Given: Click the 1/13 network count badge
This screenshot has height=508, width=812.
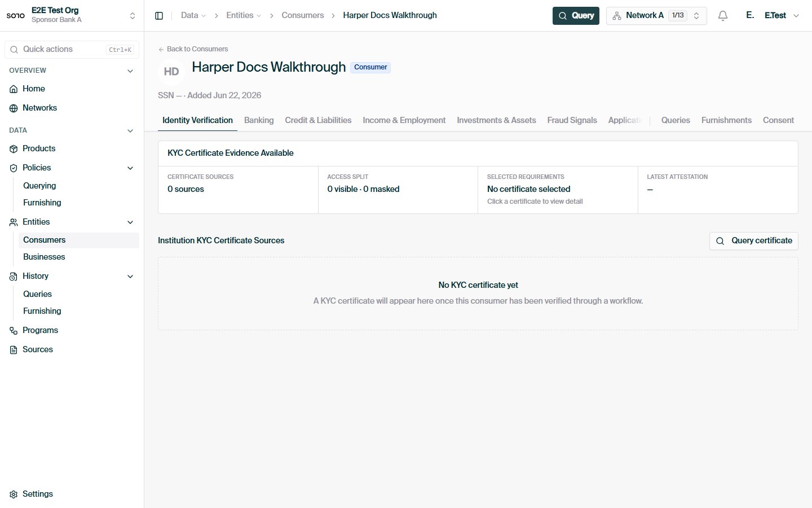Looking at the screenshot, I should [x=678, y=16].
